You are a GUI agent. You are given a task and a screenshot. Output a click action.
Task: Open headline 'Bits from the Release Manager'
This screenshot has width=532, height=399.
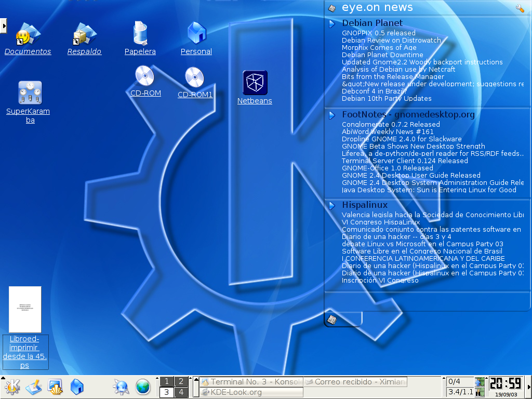tap(393, 77)
